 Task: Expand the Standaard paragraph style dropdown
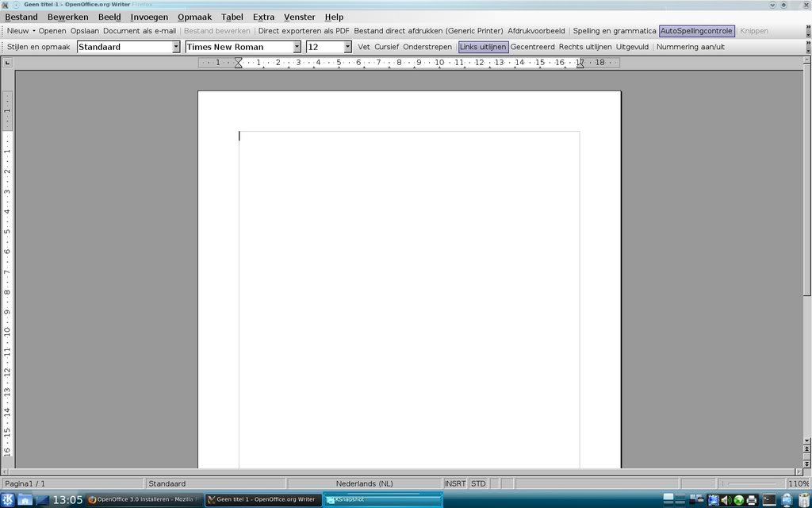176,47
